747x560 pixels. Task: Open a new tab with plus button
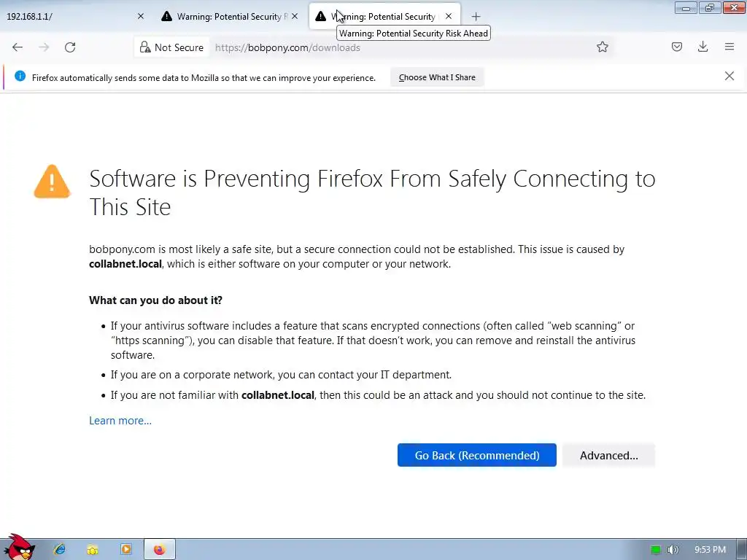476,16
